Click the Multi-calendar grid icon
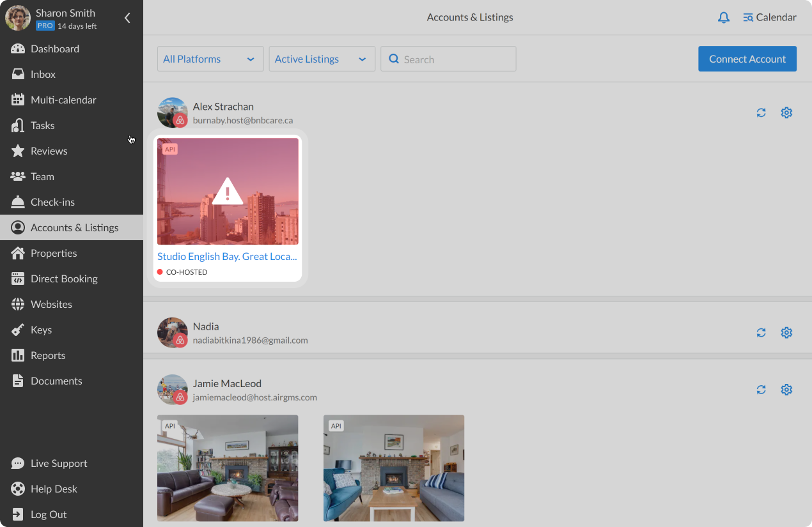 tap(18, 100)
